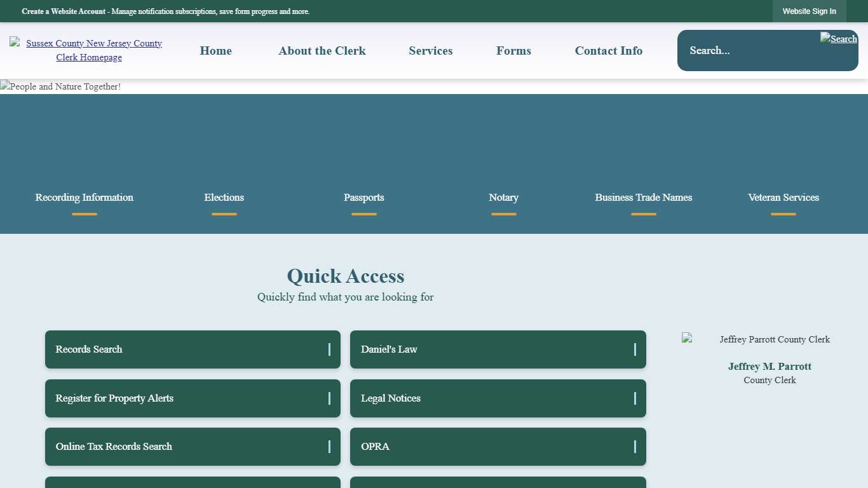Select Business Trade Names
The height and width of the screenshot is (488, 868).
643,198
